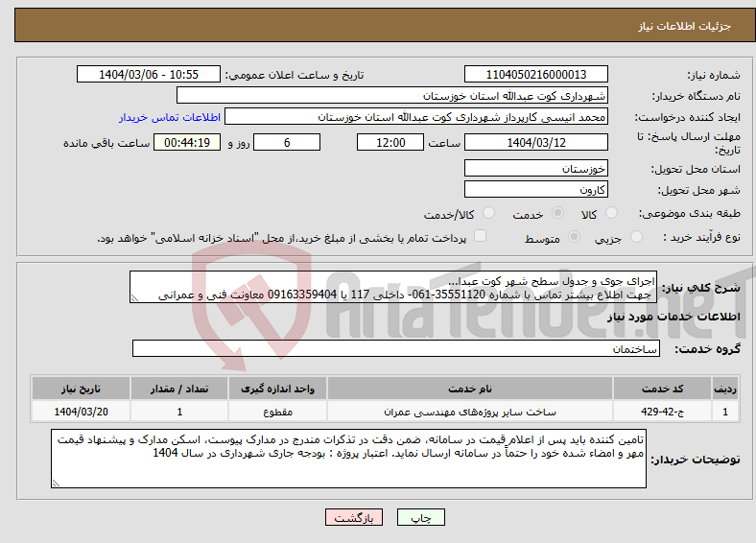Click the توضیحات خریدار label

(x=696, y=460)
